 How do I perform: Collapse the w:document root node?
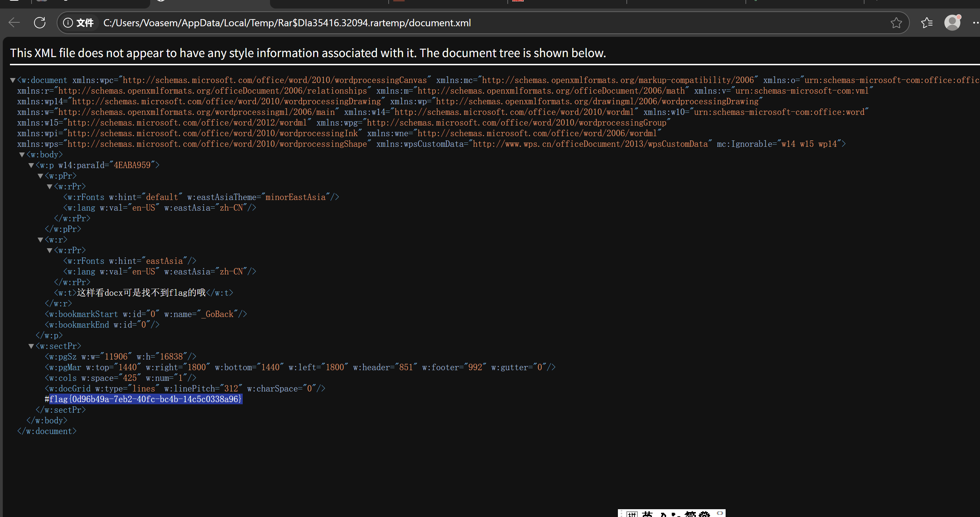pos(12,80)
